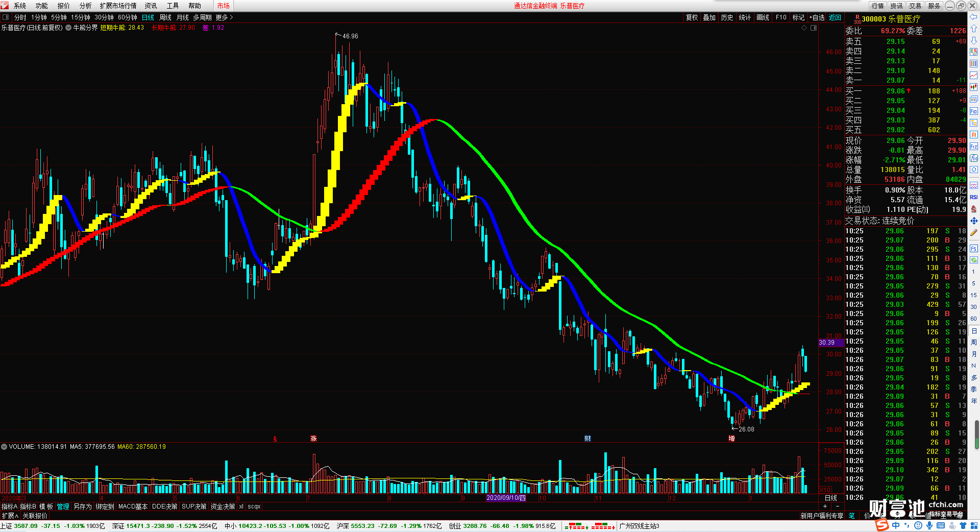
Task: Click the blue 财 marker under the chart
Action: [587, 439]
